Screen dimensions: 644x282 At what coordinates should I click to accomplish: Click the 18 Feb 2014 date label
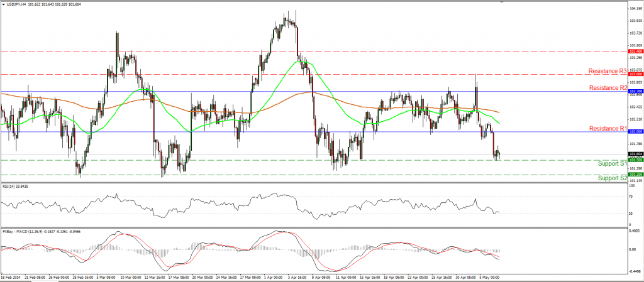[x=11, y=277]
